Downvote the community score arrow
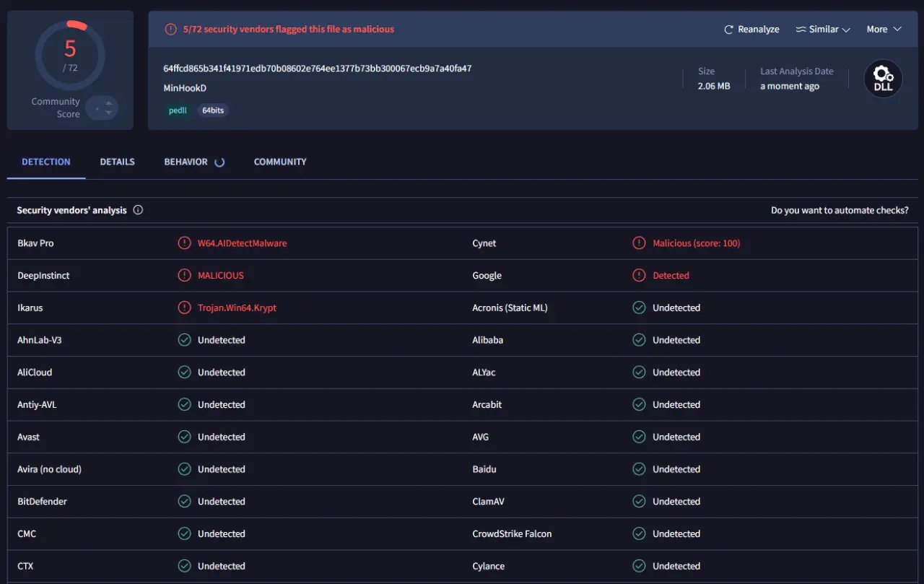The height and width of the screenshot is (584, 924). pos(108,113)
